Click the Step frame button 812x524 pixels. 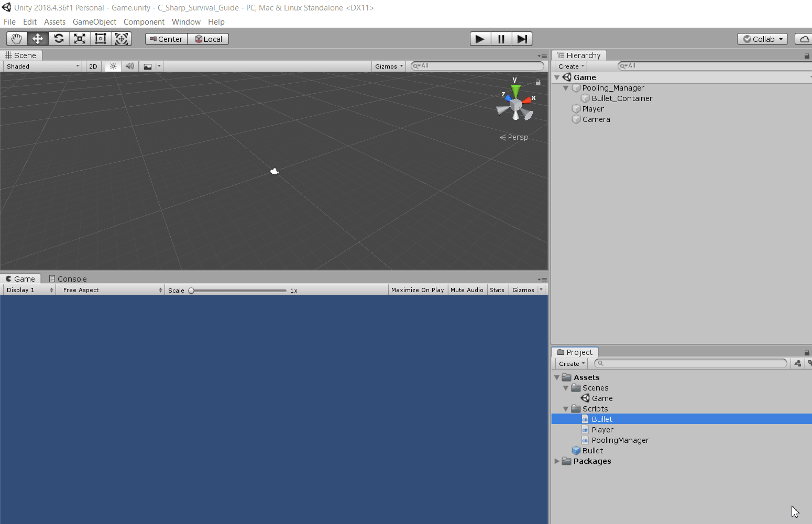pyautogui.click(x=522, y=39)
